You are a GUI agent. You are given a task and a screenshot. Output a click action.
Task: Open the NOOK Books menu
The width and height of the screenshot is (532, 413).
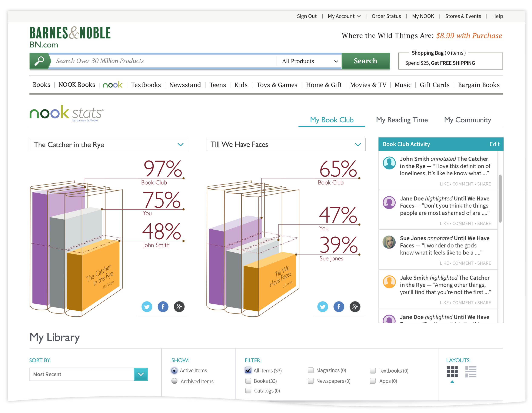click(77, 85)
